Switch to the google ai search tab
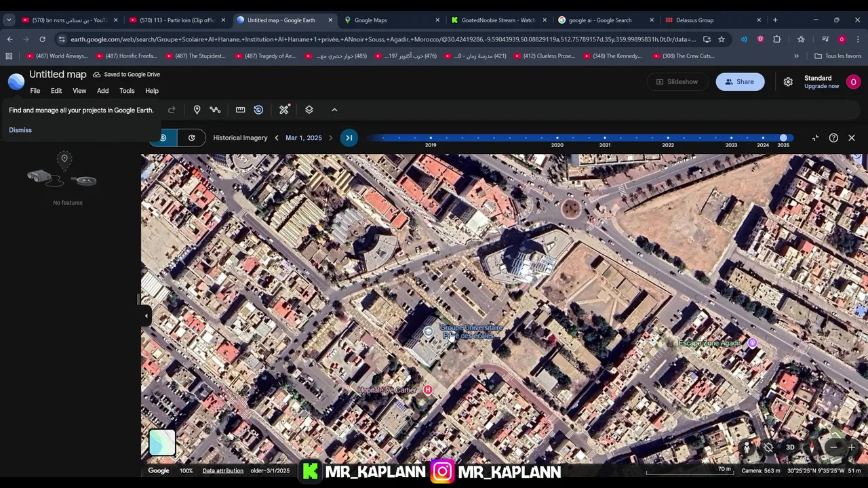This screenshot has width=868, height=488. tap(606, 20)
